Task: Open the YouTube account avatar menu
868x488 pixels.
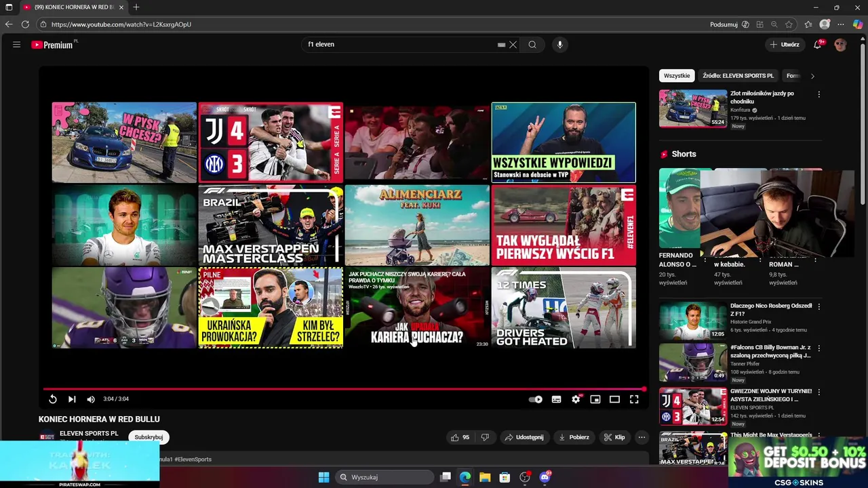Action: pos(841,45)
